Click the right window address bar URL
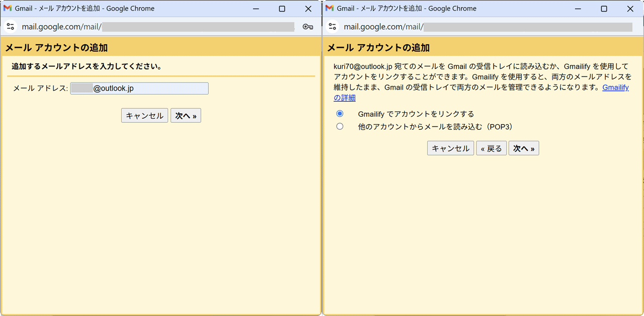Viewport: 644px width, 316px height. [x=488, y=27]
